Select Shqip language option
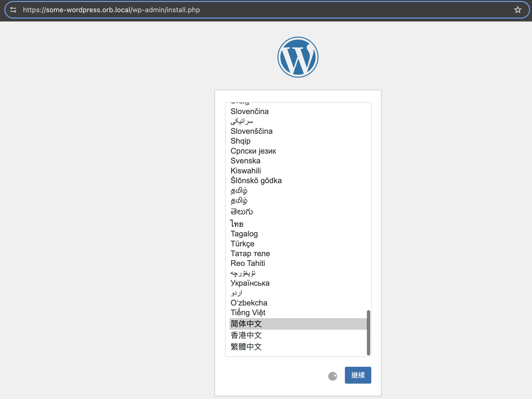This screenshot has height=399, width=532. pyautogui.click(x=298, y=141)
